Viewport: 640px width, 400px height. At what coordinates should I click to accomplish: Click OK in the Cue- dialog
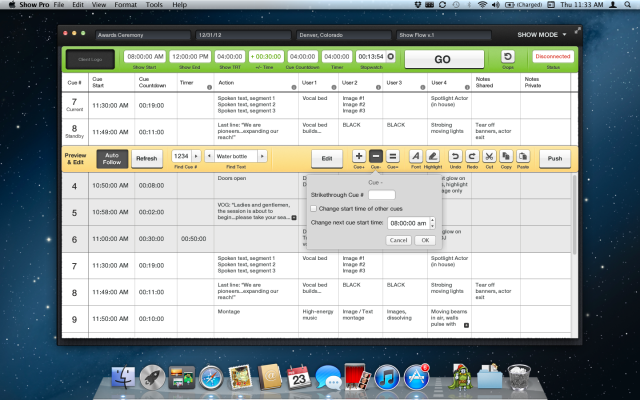pos(424,240)
